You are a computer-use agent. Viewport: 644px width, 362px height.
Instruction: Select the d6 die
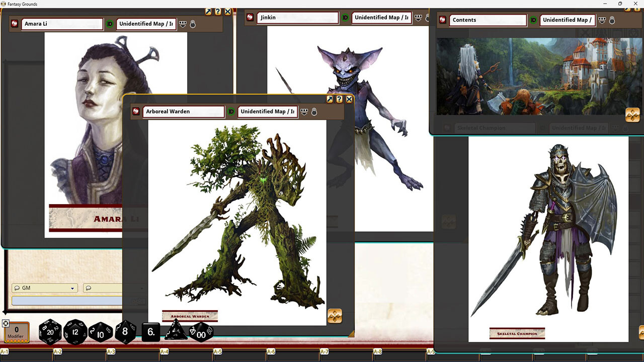[x=150, y=332]
